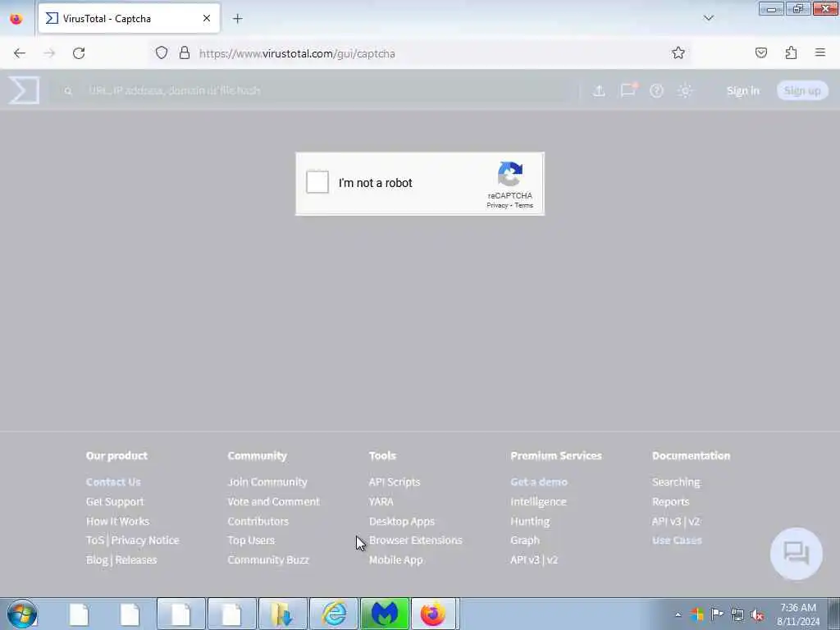Open the notifications chat icon in header

coord(628,90)
